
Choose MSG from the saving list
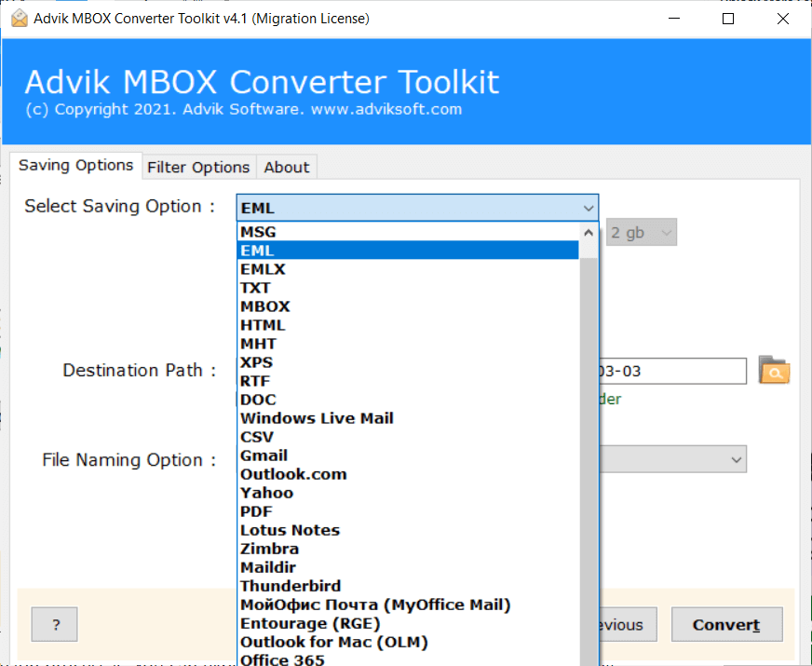(x=408, y=232)
